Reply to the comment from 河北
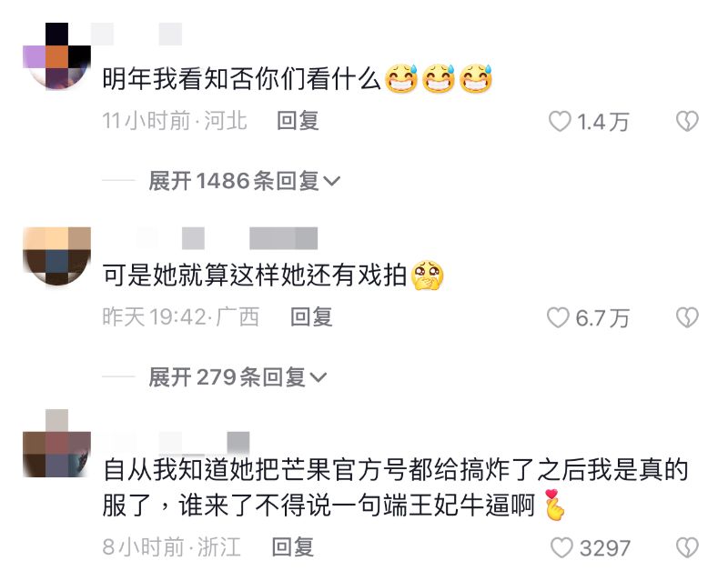Screen dimensions: 728x581 point(298,121)
